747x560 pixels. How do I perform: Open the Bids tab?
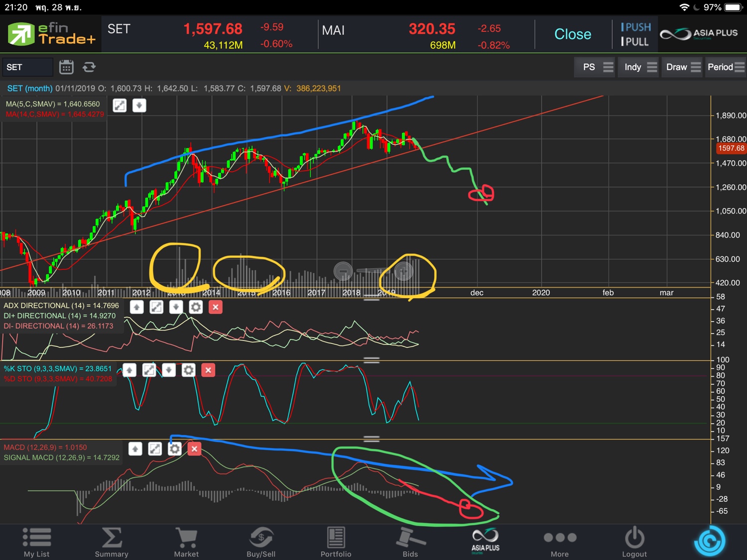click(410, 542)
